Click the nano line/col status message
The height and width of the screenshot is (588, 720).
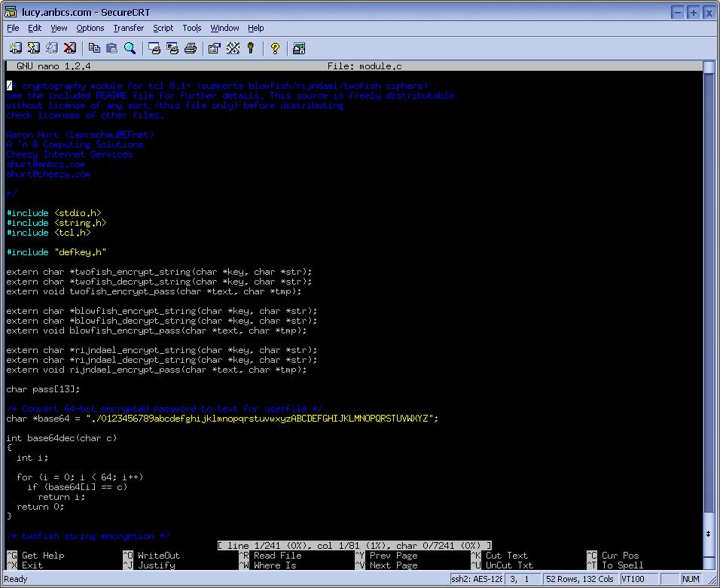pyautogui.click(x=355, y=546)
